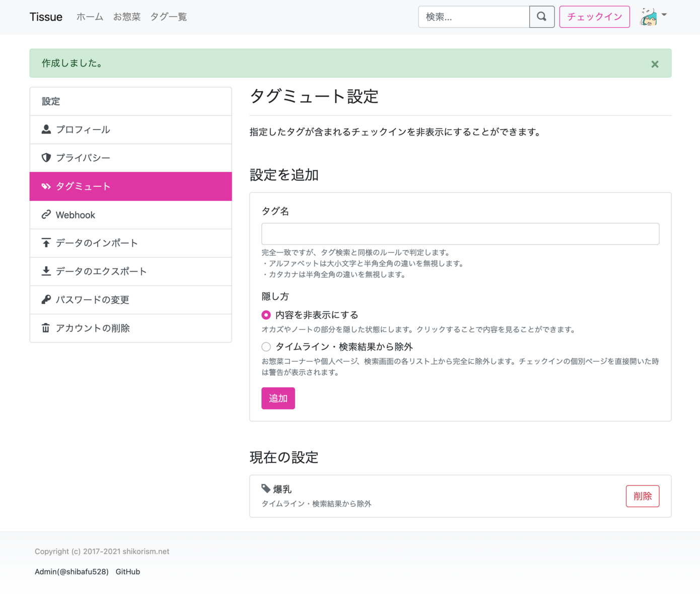This screenshot has height=594, width=700.
Task: Click the password change key icon
Action: (x=46, y=299)
